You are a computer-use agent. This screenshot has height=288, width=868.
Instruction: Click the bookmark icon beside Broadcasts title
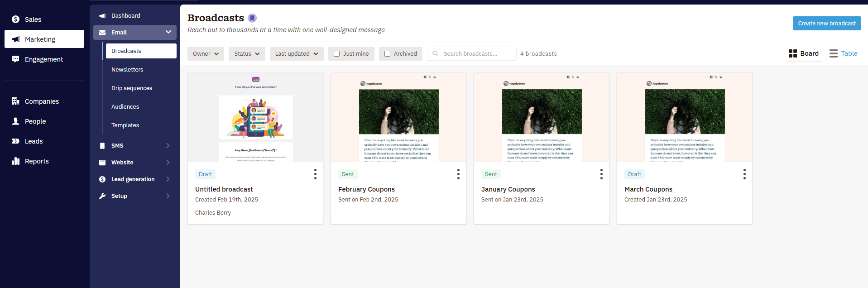tap(252, 18)
